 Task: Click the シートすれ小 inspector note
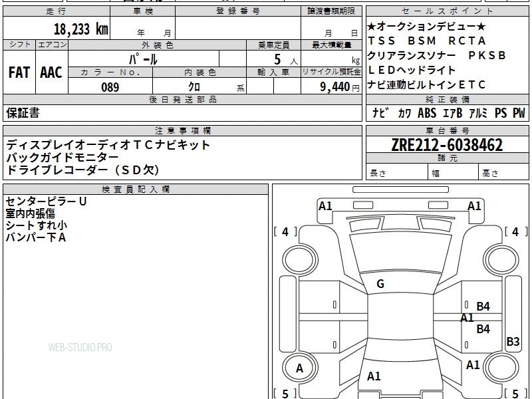37,225
